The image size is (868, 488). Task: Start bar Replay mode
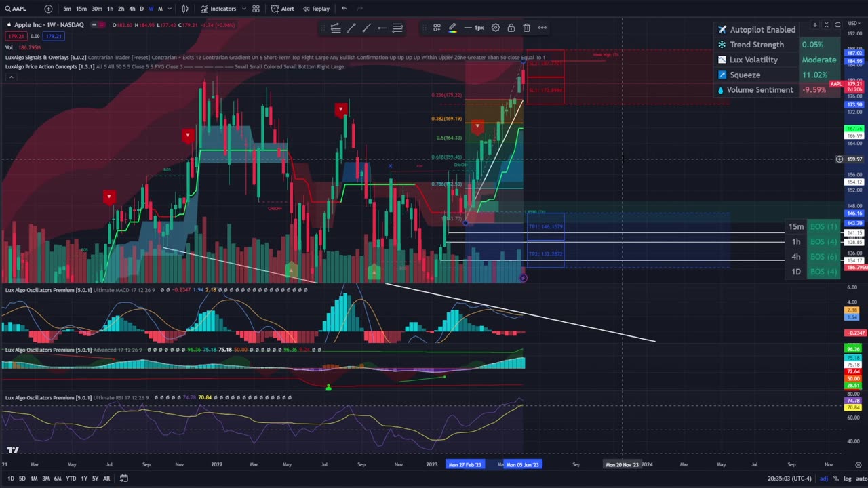[x=316, y=9]
